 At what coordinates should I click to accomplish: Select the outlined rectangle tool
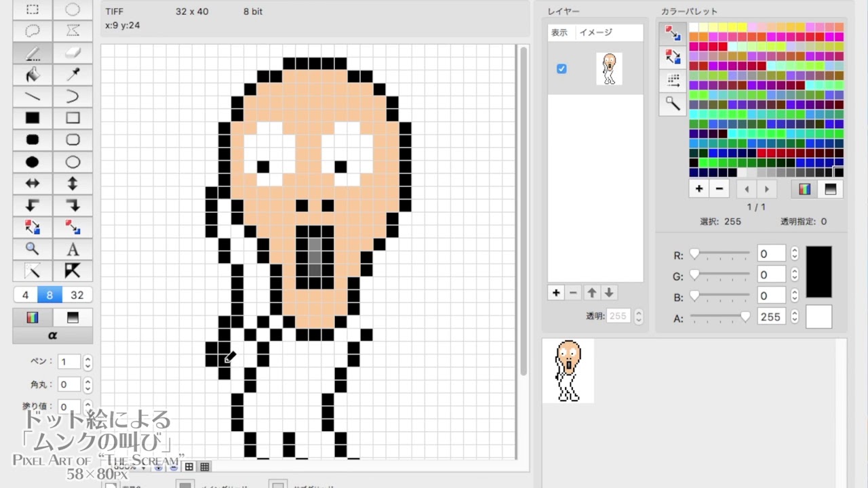coord(73,118)
